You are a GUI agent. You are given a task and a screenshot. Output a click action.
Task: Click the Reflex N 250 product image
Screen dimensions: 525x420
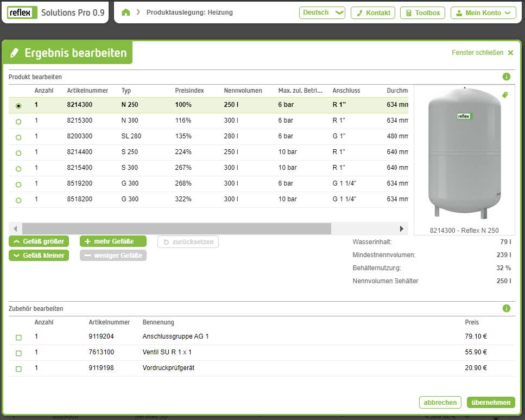coord(464,153)
